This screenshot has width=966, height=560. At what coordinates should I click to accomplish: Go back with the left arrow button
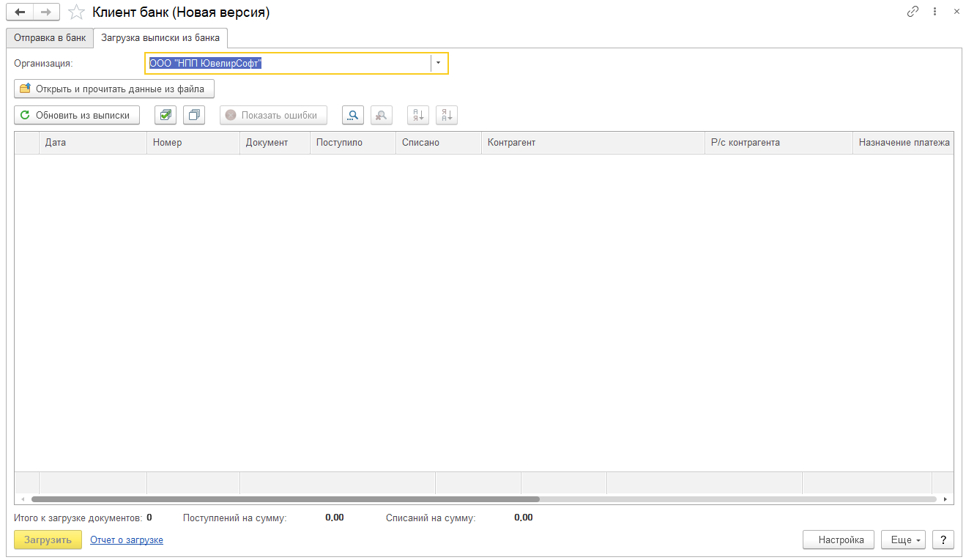tap(20, 12)
